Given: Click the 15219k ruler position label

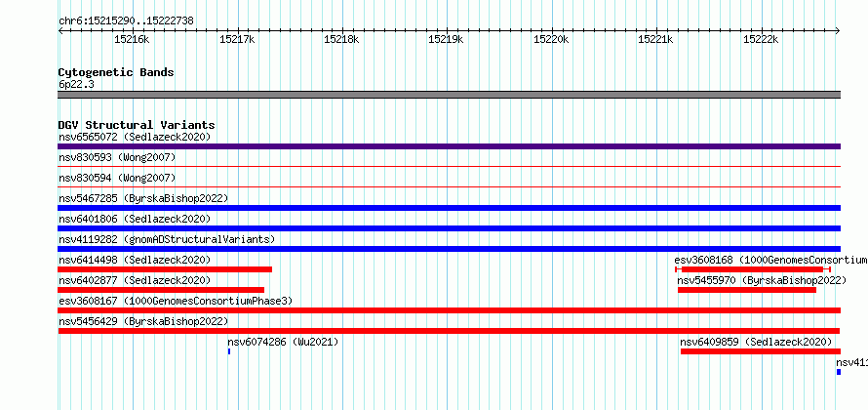Looking at the screenshot, I should [446, 39].
